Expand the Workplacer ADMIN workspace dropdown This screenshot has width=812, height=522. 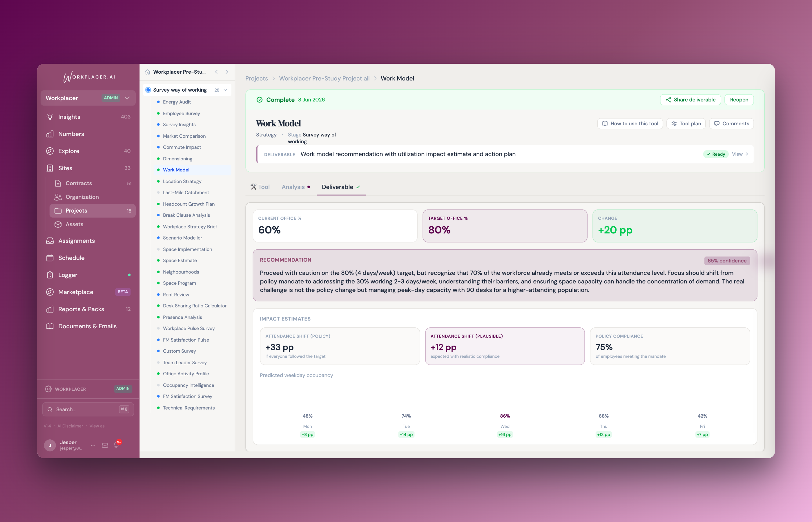tap(88, 98)
